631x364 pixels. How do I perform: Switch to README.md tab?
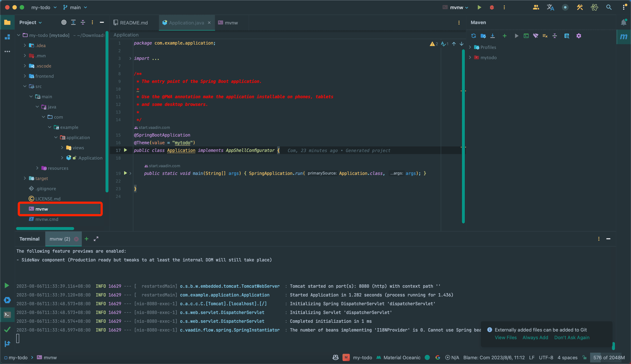click(x=134, y=23)
